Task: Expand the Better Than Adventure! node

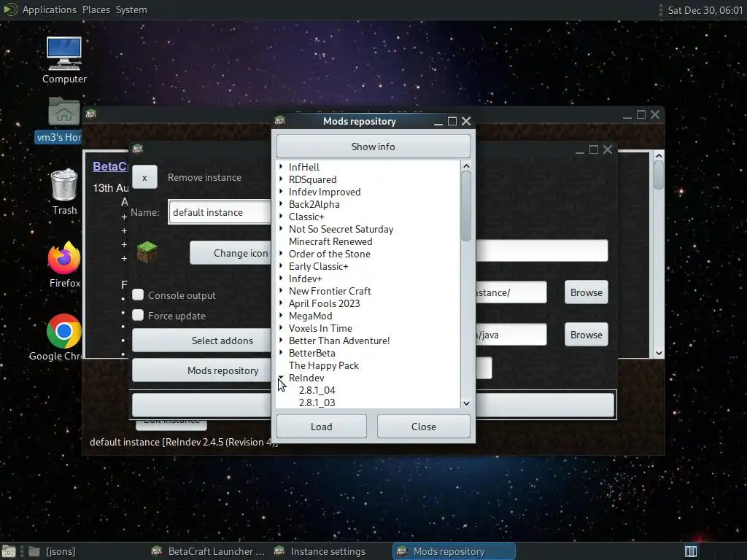Action: click(x=281, y=340)
